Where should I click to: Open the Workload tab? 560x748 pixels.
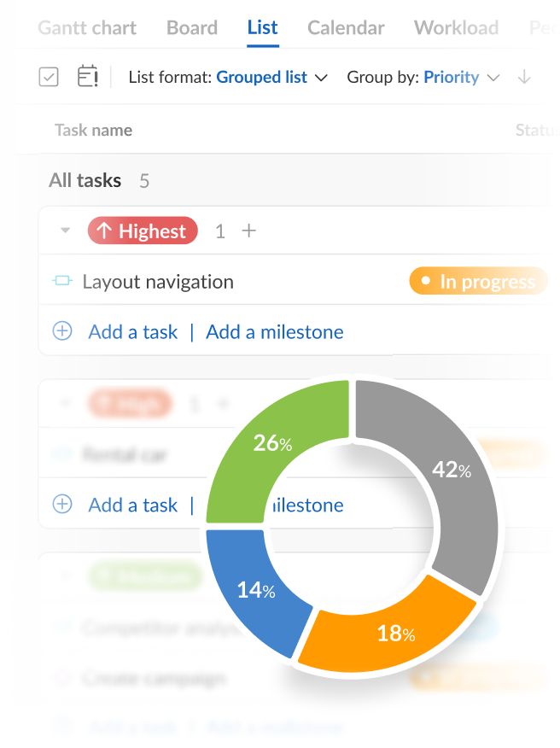(x=456, y=27)
